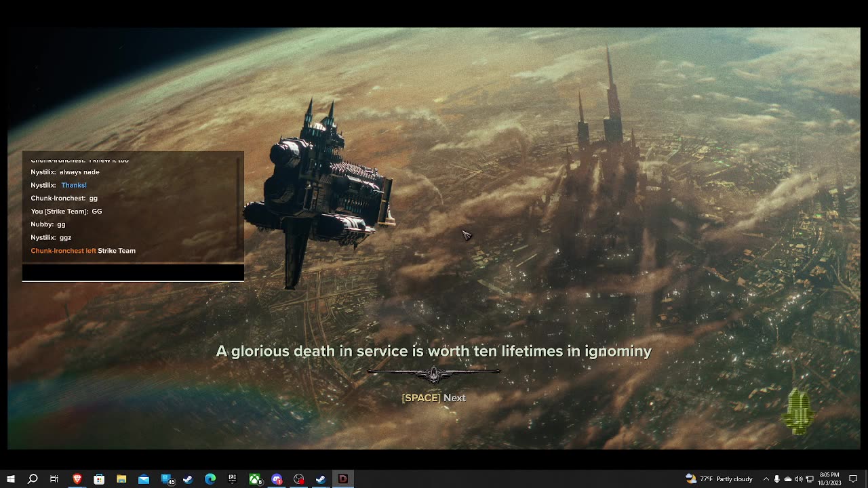Click the microphone tray icon

(777, 479)
